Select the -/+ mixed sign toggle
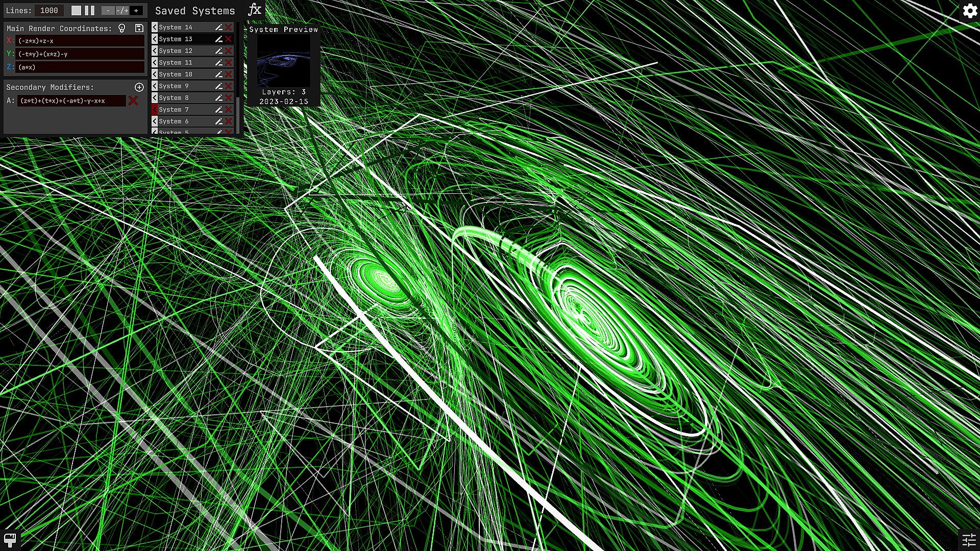The image size is (980, 551). 122,11
